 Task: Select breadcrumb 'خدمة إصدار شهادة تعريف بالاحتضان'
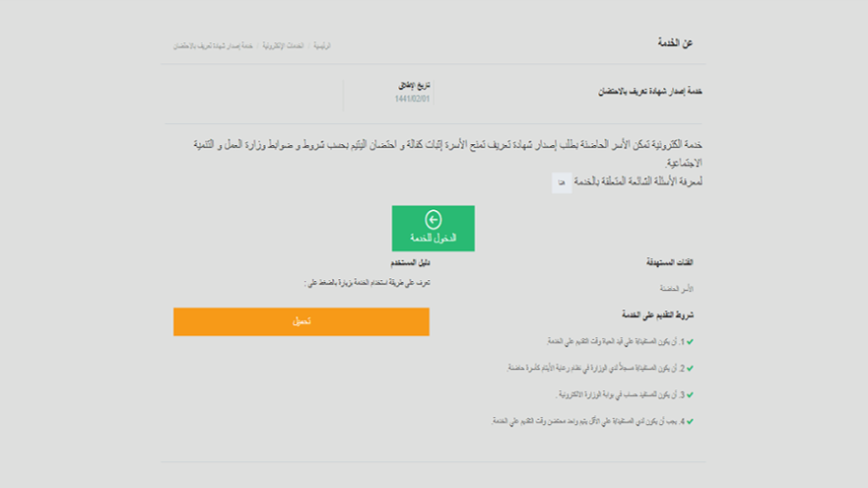point(213,46)
